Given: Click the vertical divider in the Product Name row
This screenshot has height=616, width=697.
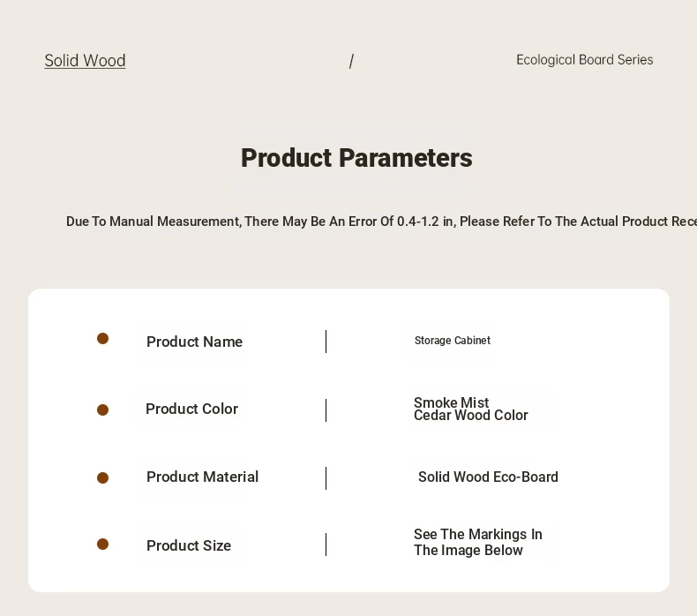Looking at the screenshot, I should coord(326,342).
